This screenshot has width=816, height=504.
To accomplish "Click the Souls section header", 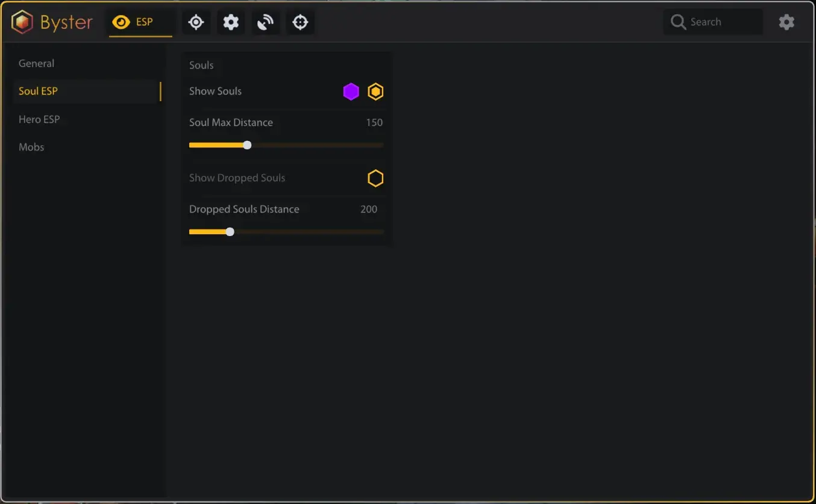I will click(201, 65).
